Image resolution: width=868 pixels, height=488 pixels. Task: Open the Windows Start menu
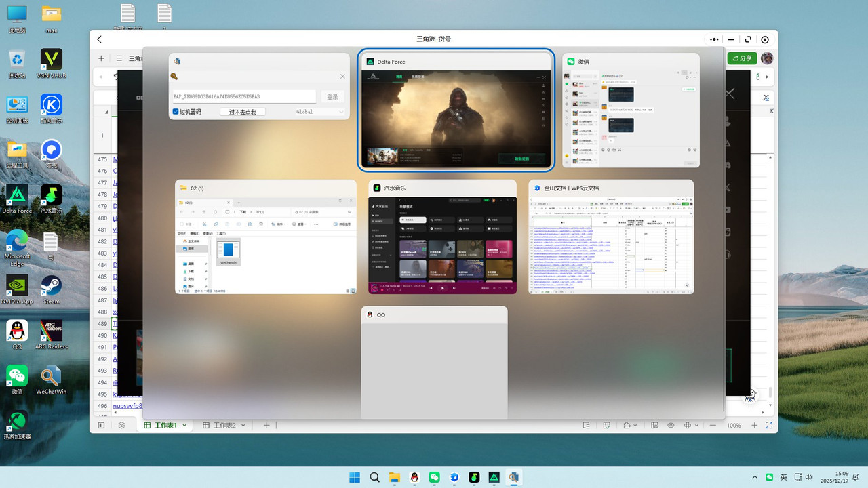(355, 477)
